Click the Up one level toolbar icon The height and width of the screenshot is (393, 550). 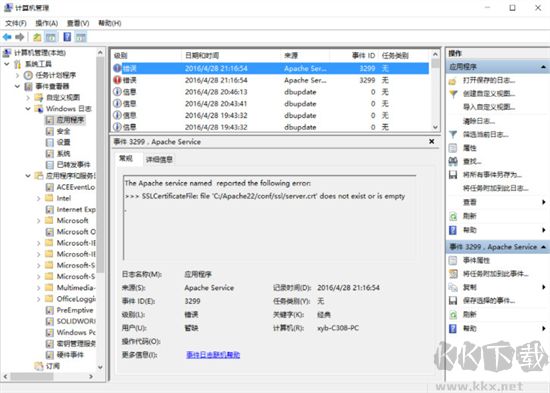(x=37, y=37)
